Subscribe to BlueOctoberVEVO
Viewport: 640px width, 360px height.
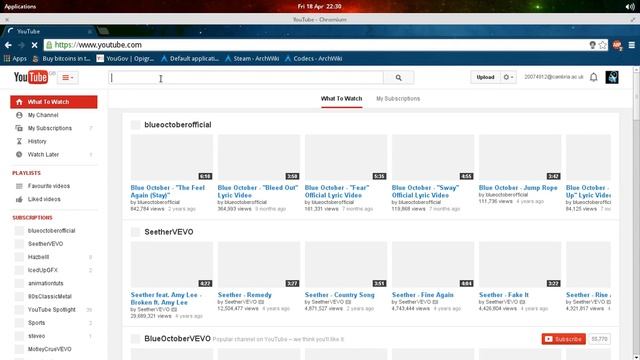tap(564, 339)
